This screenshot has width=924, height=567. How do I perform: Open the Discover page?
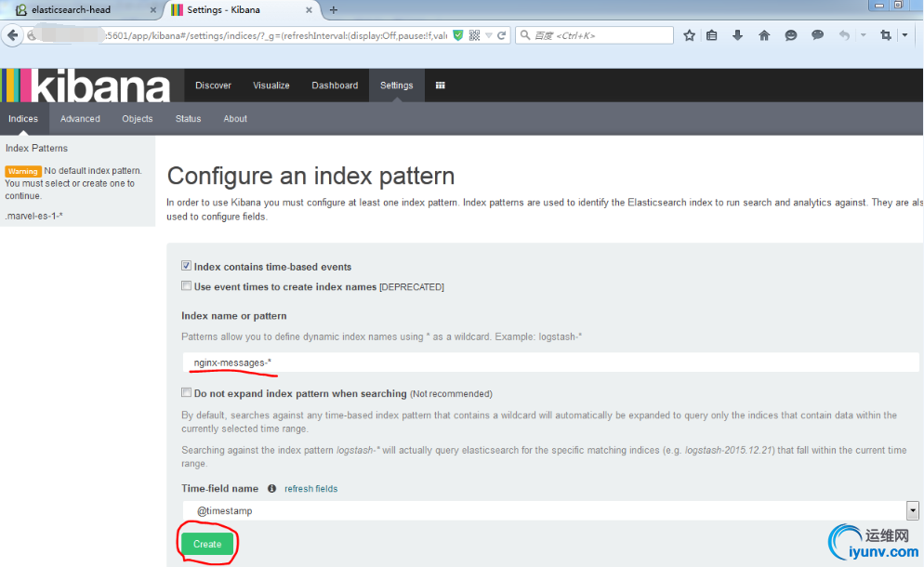[x=213, y=86]
